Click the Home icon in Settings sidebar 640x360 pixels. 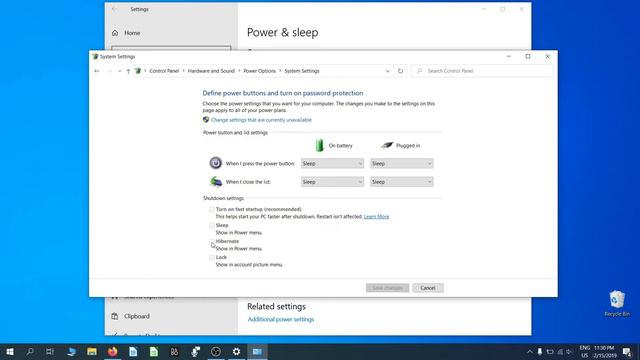115,33
